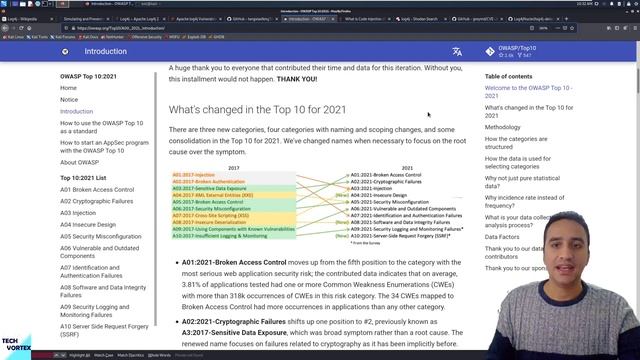Go to Home in the left sidebar
Screen dimensions: 640x360
point(68,88)
